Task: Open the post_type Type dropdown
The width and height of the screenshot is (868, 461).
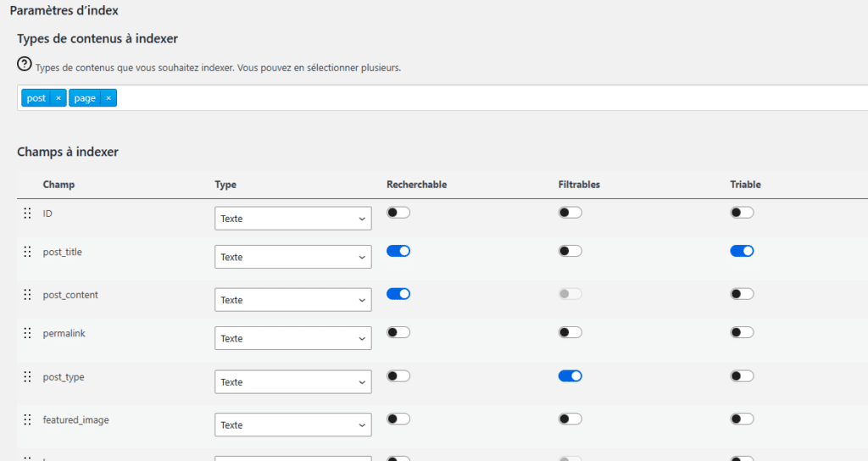Action: [x=292, y=382]
